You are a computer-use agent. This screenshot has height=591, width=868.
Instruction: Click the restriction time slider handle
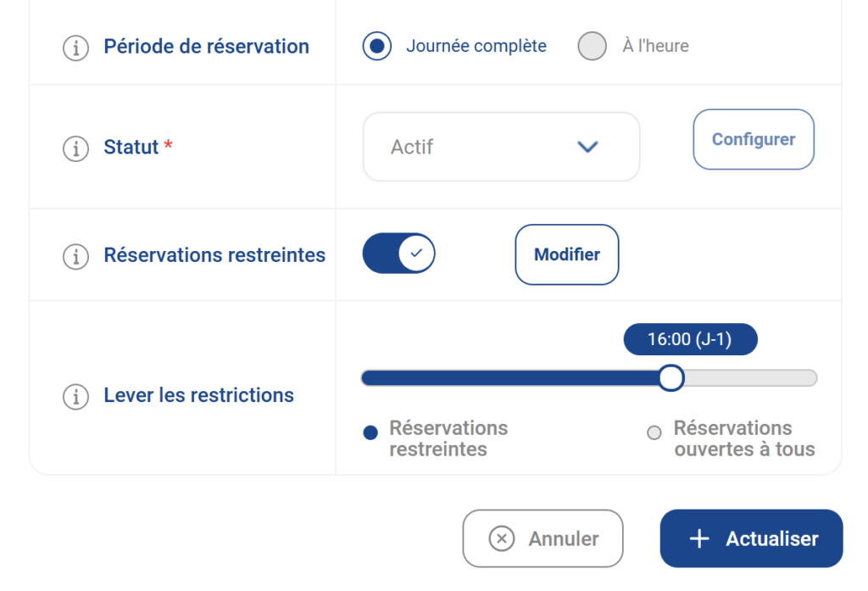[x=671, y=377]
